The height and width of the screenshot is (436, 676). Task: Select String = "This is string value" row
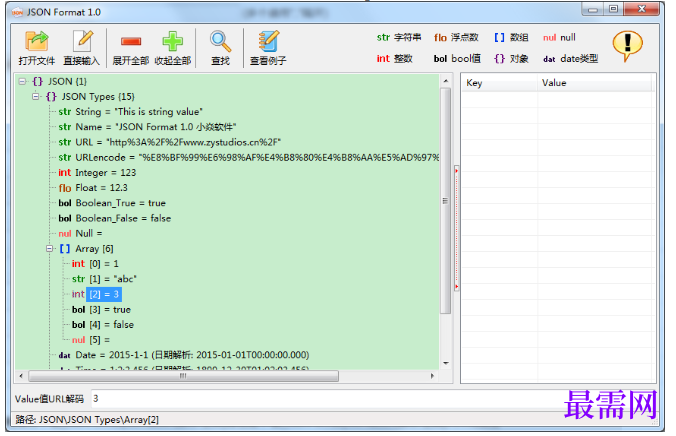pyautogui.click(x=139, y=112)
